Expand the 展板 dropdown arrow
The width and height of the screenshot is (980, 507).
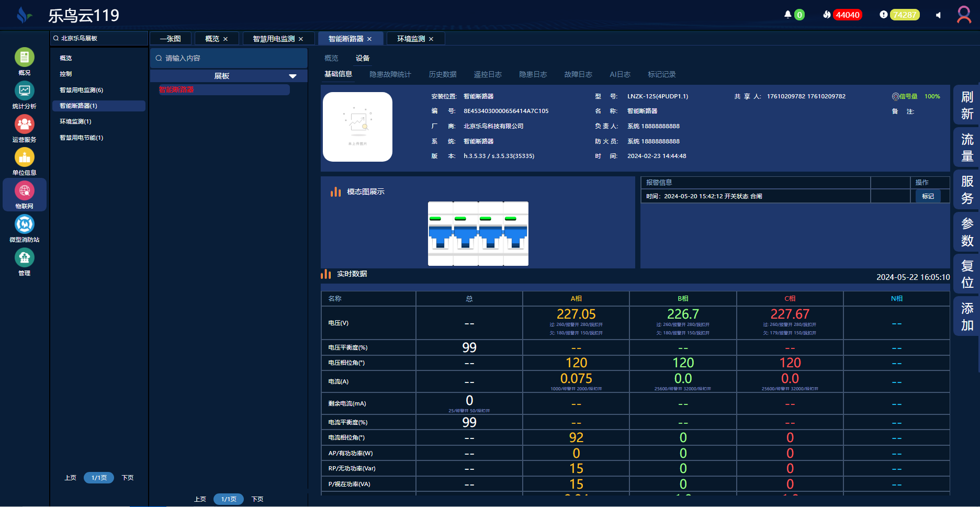[292, 76]
